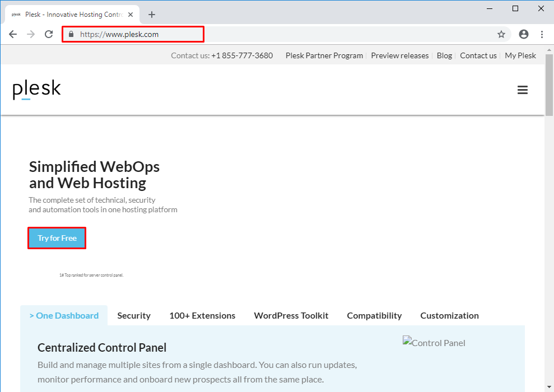
Task: Bookmark this page with the star icon
Action: coord(502,34)
